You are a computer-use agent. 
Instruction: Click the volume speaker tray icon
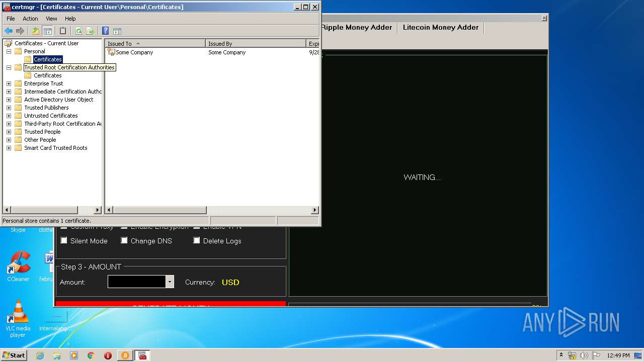(584, 355)
